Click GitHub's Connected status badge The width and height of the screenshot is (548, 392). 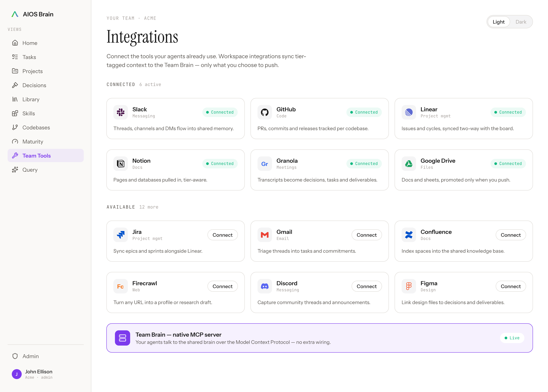point(364,112)
